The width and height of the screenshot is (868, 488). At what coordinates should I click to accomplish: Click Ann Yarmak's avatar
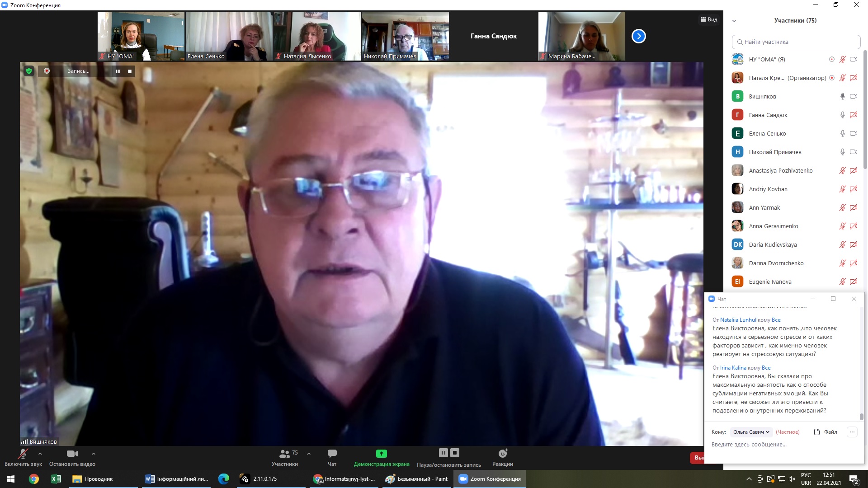tap(737, 207)
